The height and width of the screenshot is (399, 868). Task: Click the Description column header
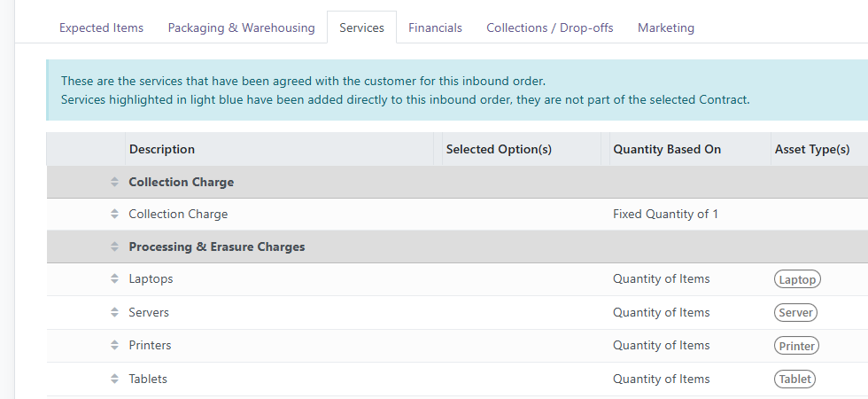pos(162,149)
